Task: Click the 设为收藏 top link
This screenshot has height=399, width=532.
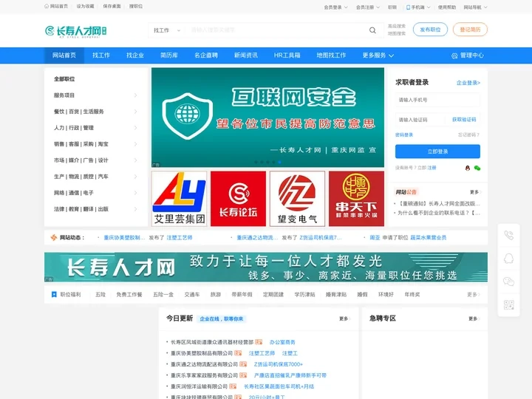Action: (85, 6)
